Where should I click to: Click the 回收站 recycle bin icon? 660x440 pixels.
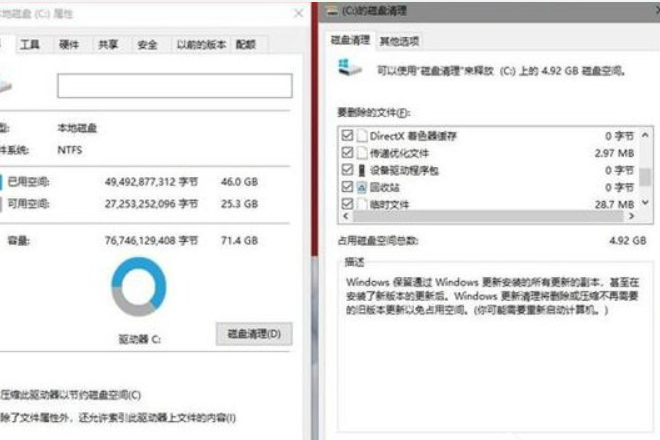point(361,186)
